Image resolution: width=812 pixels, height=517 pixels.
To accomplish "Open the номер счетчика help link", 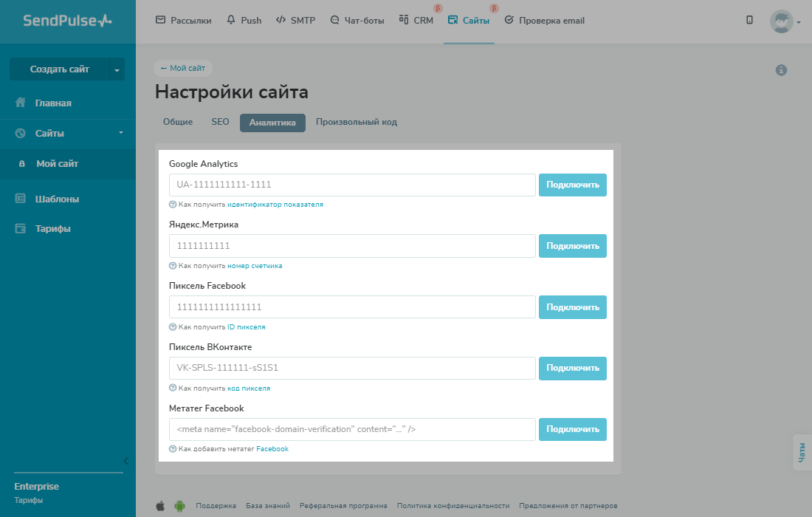I will coord(255,266).
